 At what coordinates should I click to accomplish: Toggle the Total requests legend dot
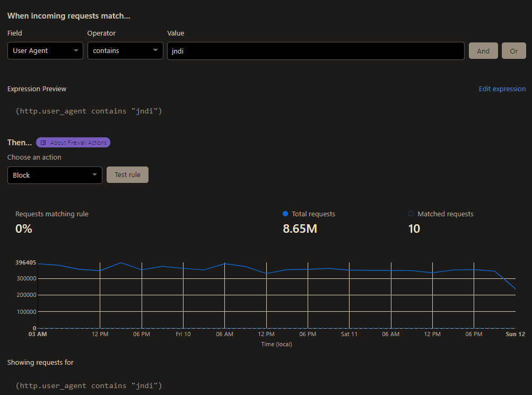tap(285, 214)
